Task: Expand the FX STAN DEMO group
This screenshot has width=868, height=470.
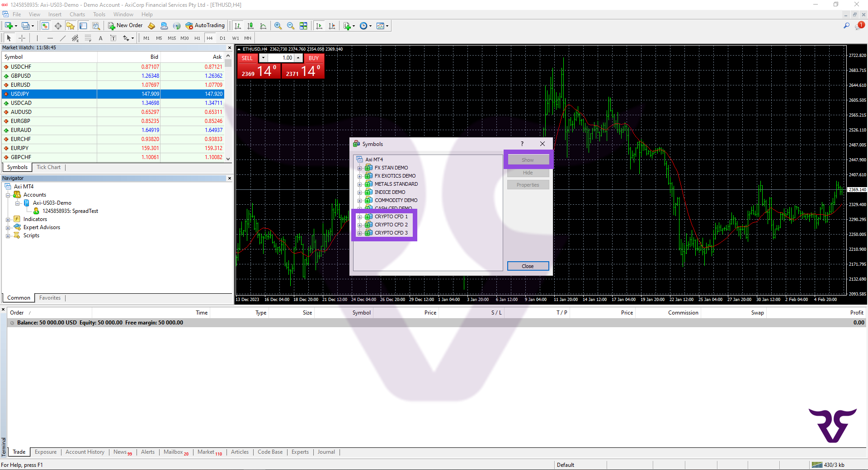Action: point(360,168)
